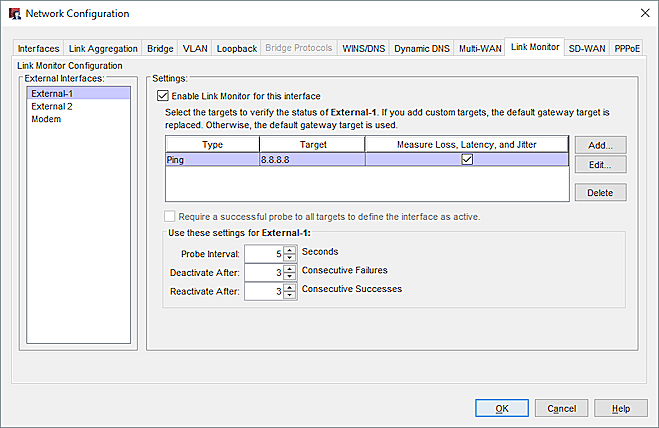Delete the selected Ping target
This screenshot has height=428, width=659.
[x=600, y=192]
